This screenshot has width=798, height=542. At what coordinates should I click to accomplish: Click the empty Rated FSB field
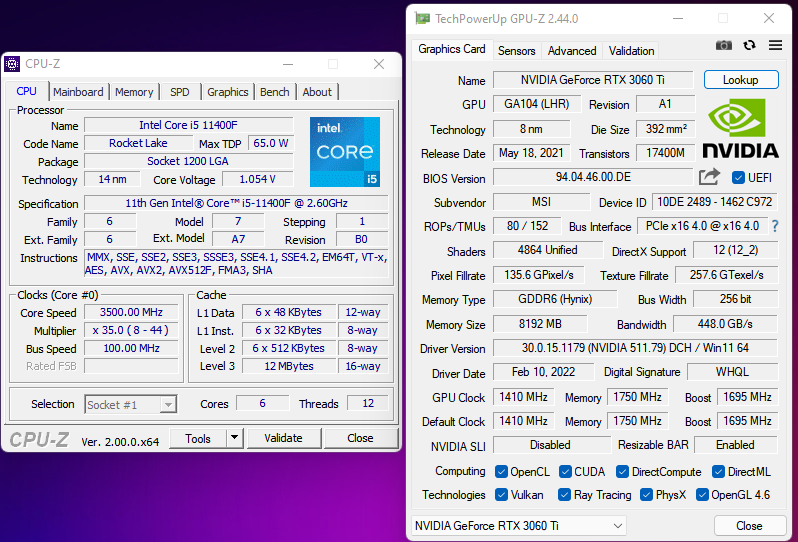pyautogui.click(x=131, y=366)
